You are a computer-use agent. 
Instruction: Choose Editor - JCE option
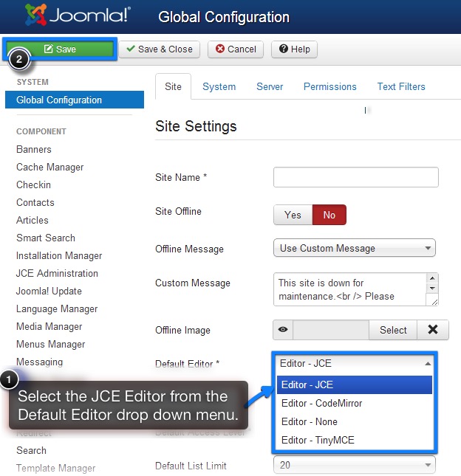tap(355, 384)
